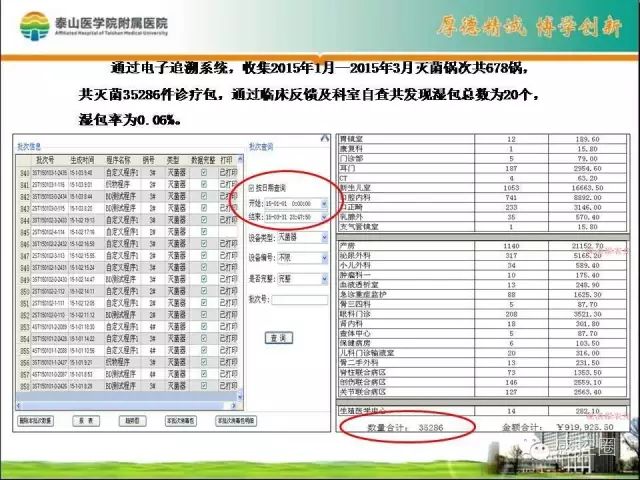
Task: Click the batch table scroll-up arrow
Action: [x=240, y=159]
